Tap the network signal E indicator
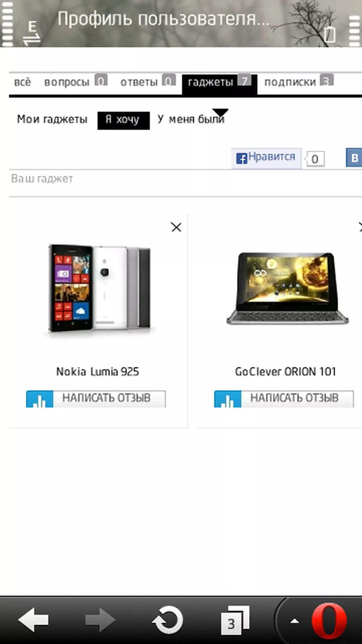362x644 pixels. pos(32,33)
